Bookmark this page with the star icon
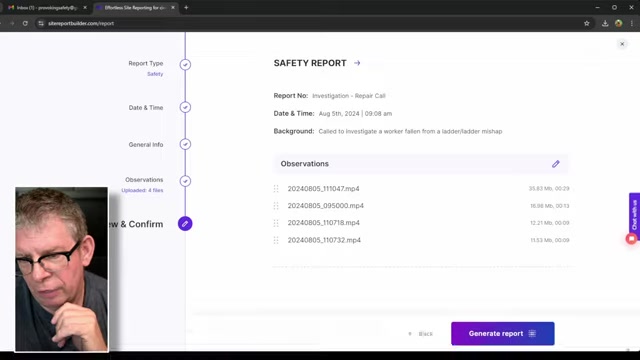The width and height of the screenshot is (640, 360). tap(587, 23)
